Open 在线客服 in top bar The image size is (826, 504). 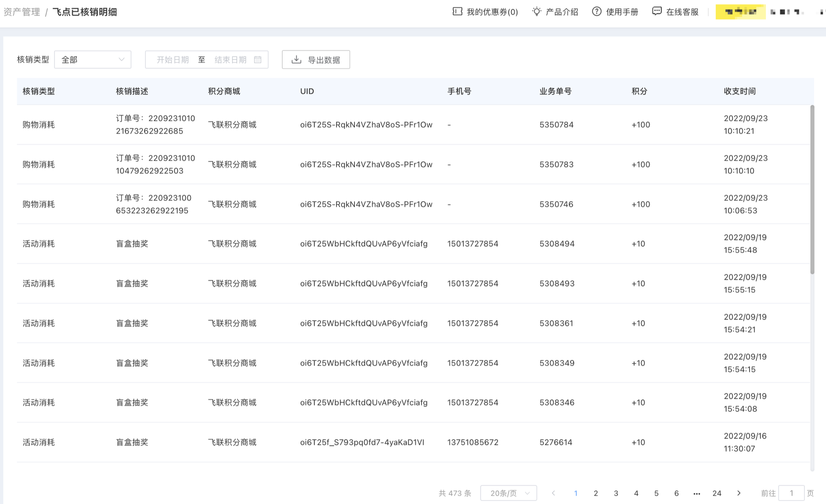[682, 12]
